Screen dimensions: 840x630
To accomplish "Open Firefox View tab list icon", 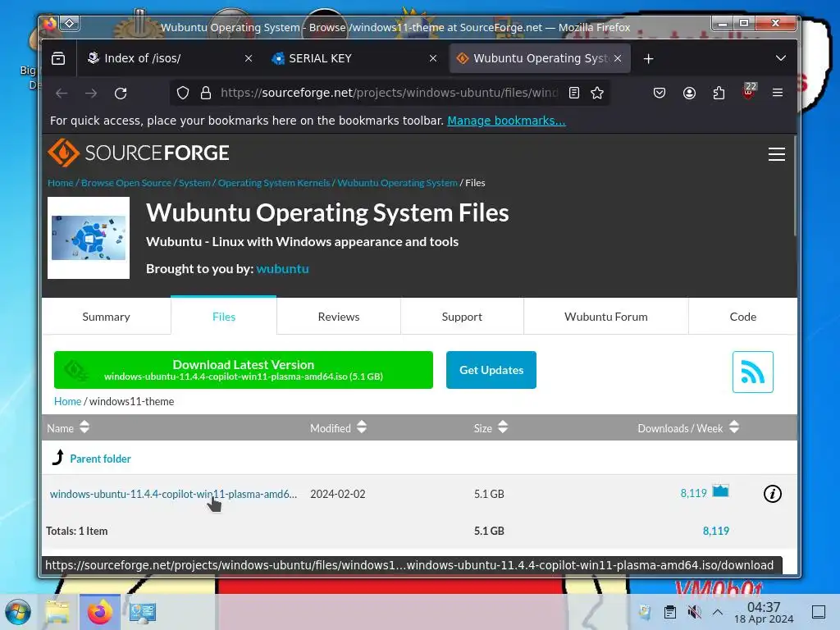I will click(x=58, y=58).
